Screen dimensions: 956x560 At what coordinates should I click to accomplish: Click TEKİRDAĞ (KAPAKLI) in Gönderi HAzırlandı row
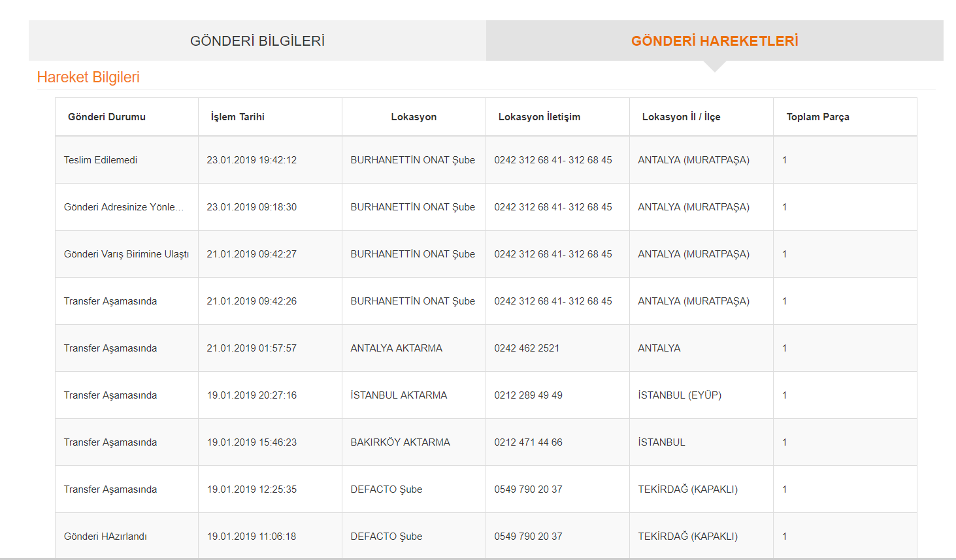pos(687,536)
